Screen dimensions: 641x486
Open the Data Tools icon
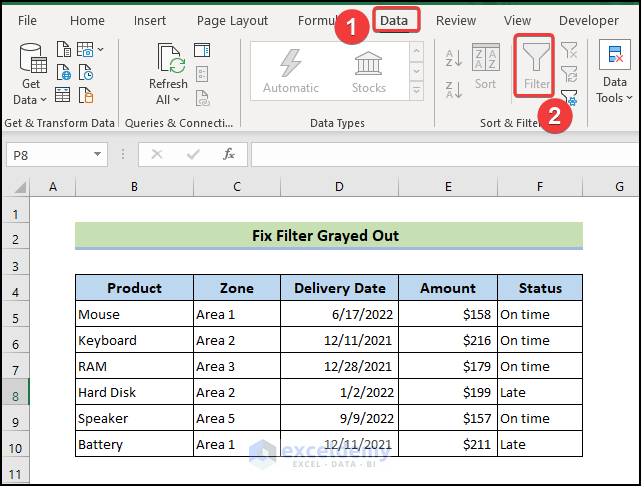pos(614,56)
